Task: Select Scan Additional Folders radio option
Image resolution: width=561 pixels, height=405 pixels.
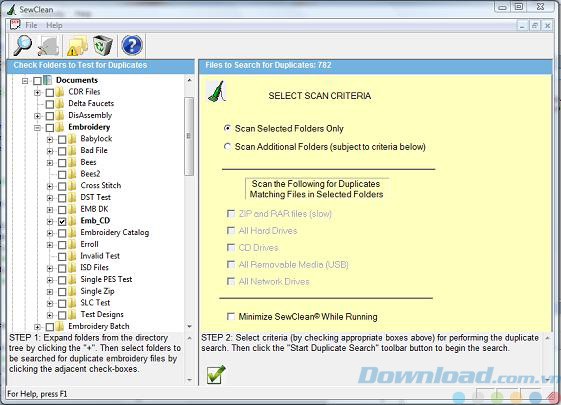Action: (x=227, y=147)
